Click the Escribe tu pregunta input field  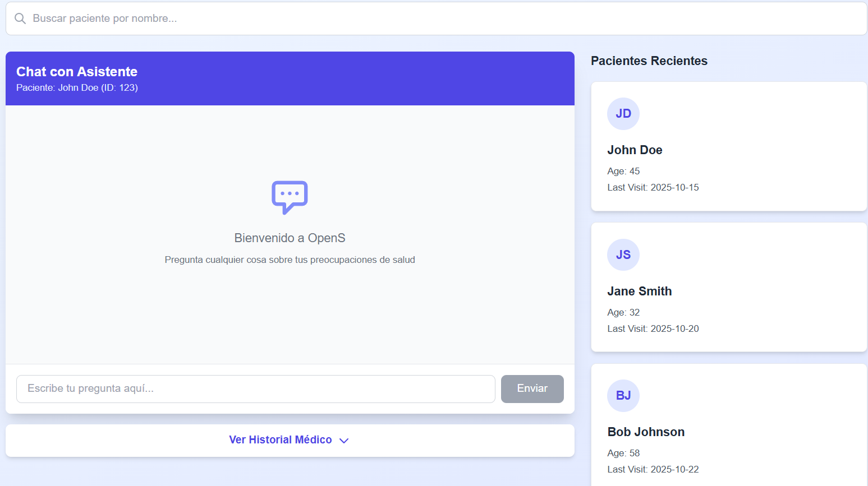[255, 388]
